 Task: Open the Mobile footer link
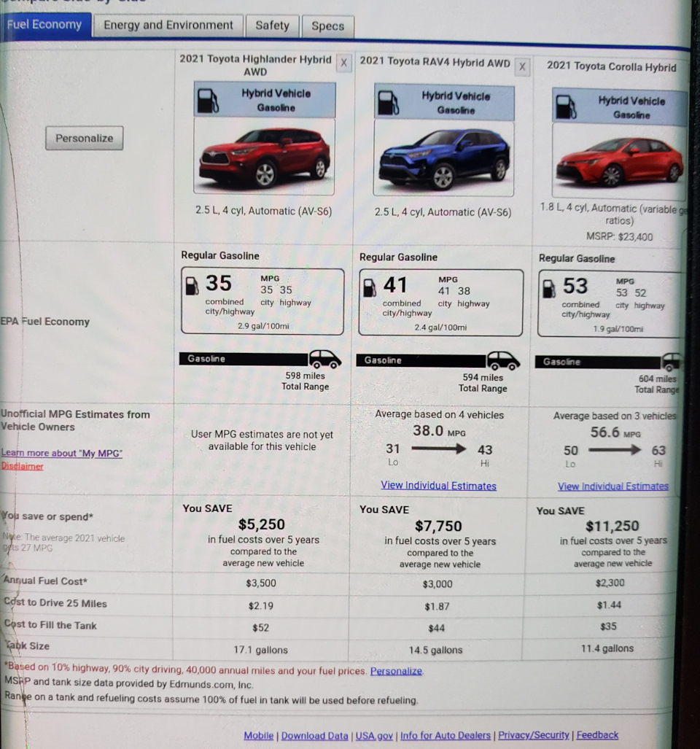click(259, 736)
